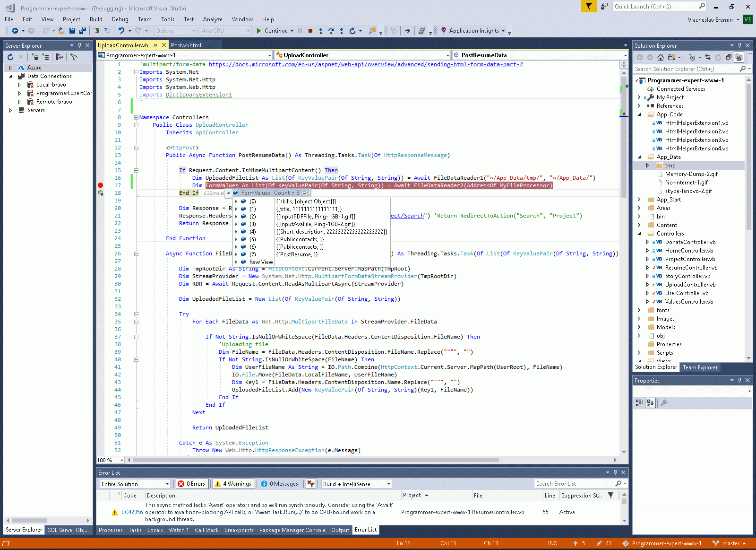Open the Debug menu

point(120,19)
